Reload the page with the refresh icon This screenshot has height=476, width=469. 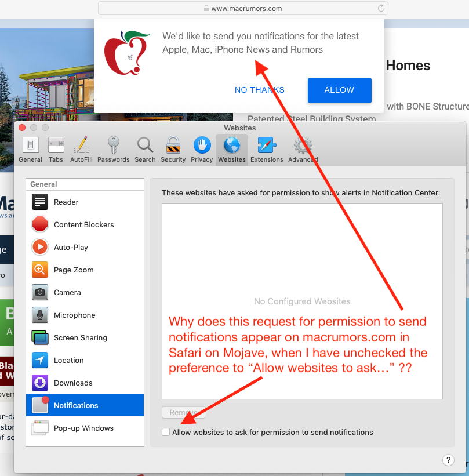[381, 8]
